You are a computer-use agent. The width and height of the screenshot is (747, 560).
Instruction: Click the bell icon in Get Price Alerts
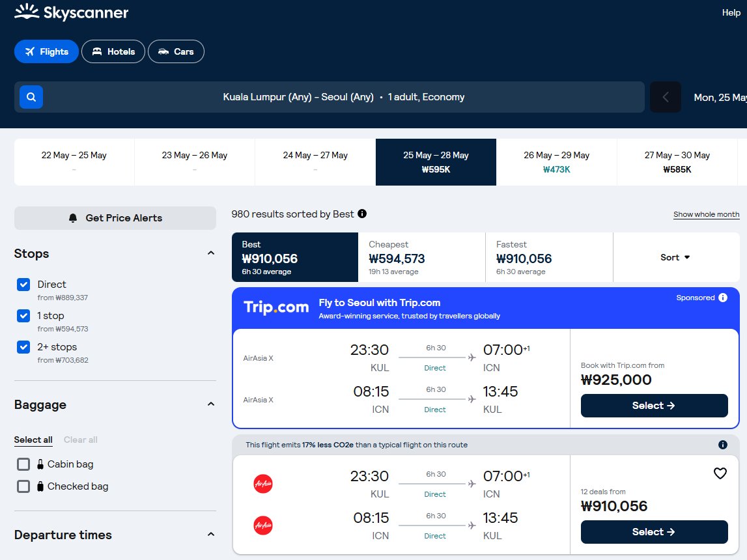73,218
